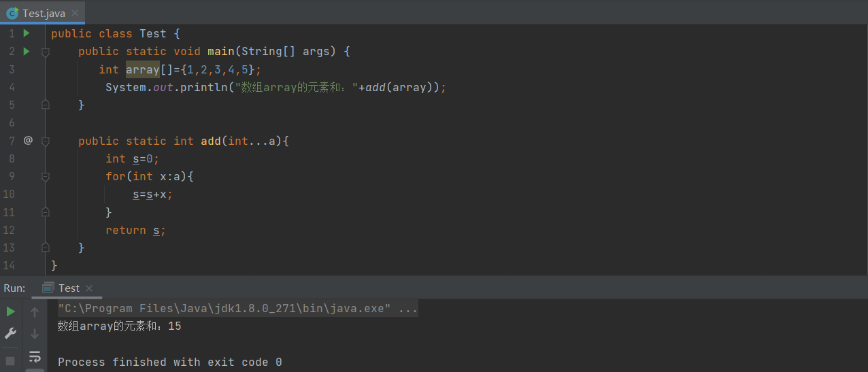
Task: Click the highlighted 'array' variable on line 3
Action: pos(143,69)
